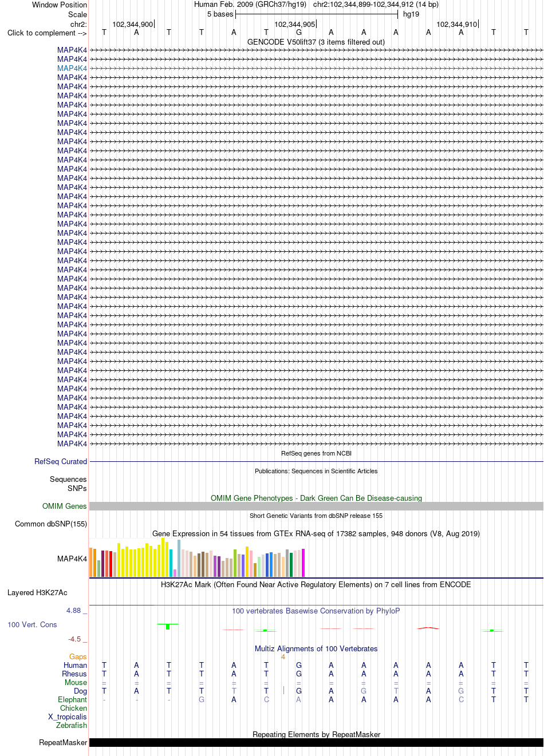The width and height of the screenshot is (544, 756).
Task: Click the MAP4K4 label beside the GTEx bar chart
Action: (72, 559)
